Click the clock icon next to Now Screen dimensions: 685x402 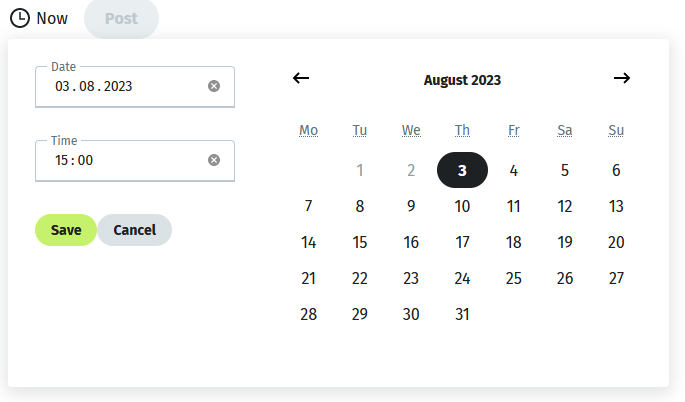coord(20,18)
